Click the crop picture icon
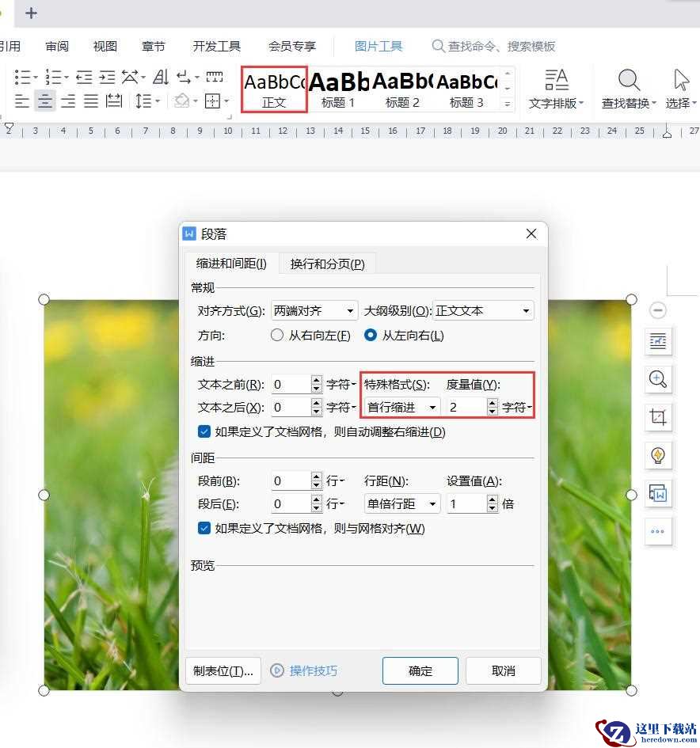700x748 pixels. 658,417
